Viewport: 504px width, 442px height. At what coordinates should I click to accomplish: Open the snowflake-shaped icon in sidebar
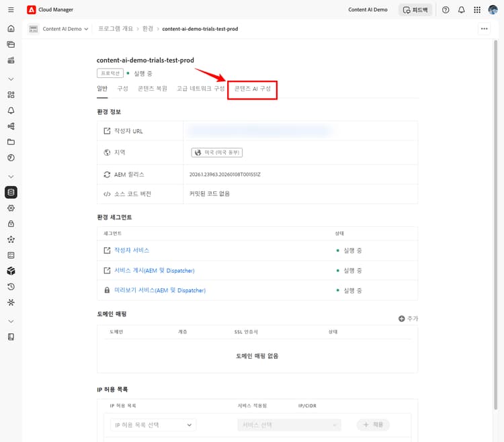(x=11, y=302)
